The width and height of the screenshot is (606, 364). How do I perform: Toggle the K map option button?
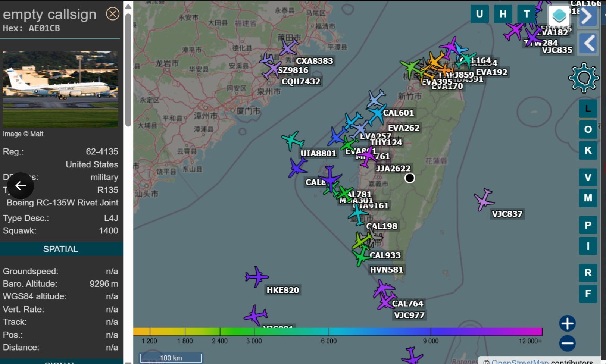point(588,150)
